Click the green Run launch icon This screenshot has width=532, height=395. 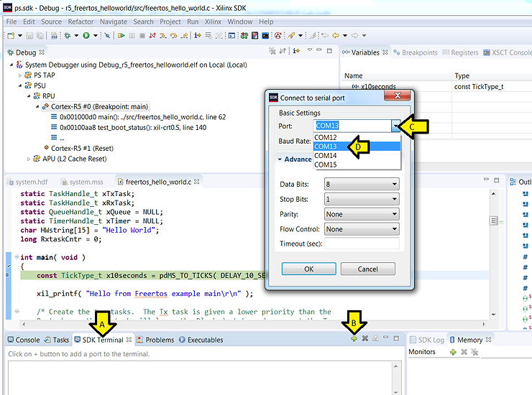click(86, 35)
